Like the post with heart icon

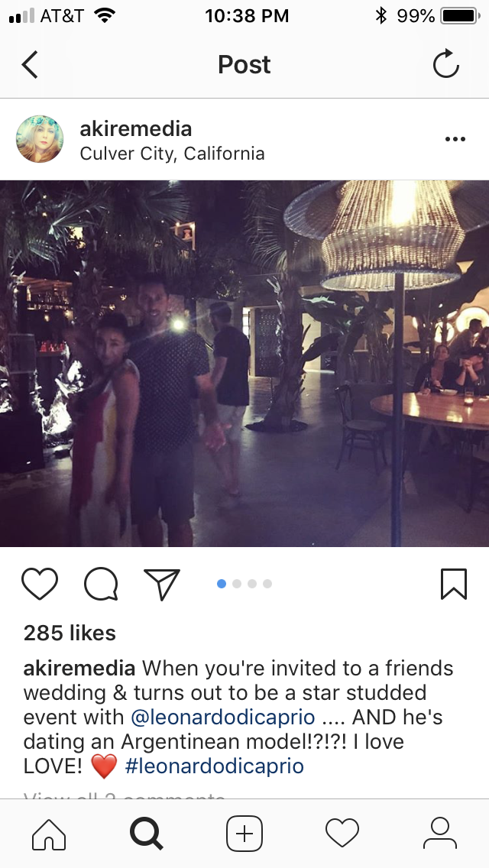click(40, 584)
